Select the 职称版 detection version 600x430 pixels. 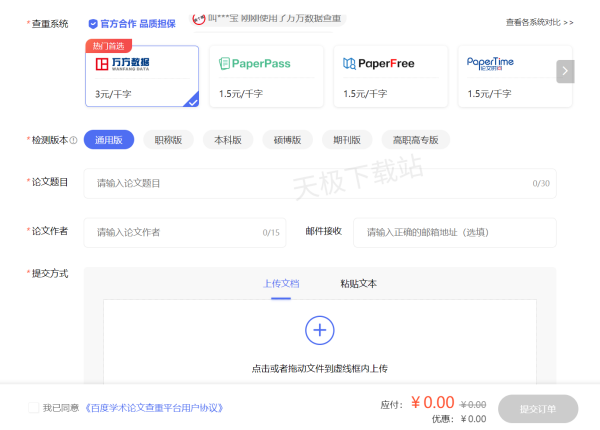(168, 140)
